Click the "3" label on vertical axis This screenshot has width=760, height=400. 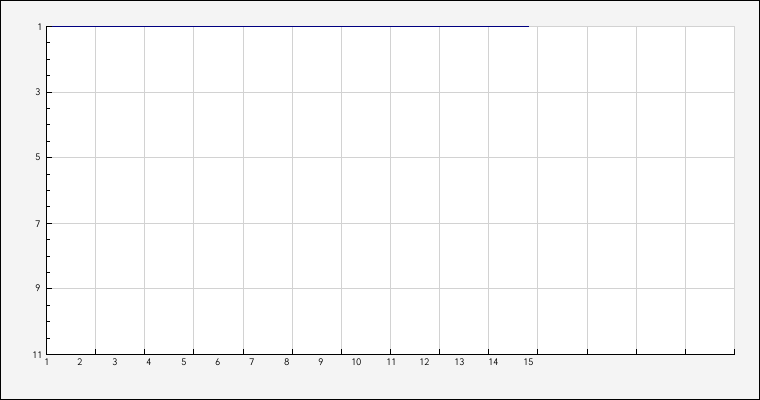(x=38, y=92)
